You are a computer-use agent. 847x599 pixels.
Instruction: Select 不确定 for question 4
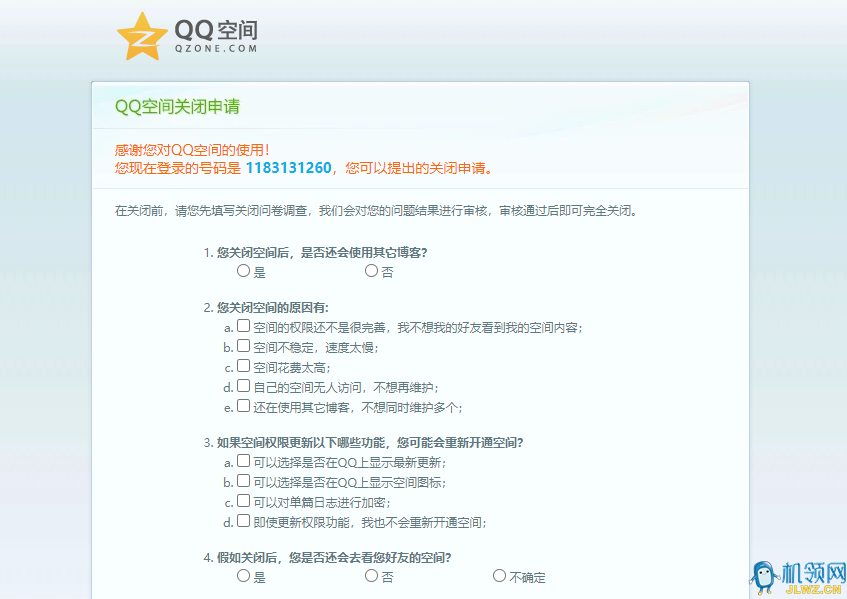pos(499,576)
